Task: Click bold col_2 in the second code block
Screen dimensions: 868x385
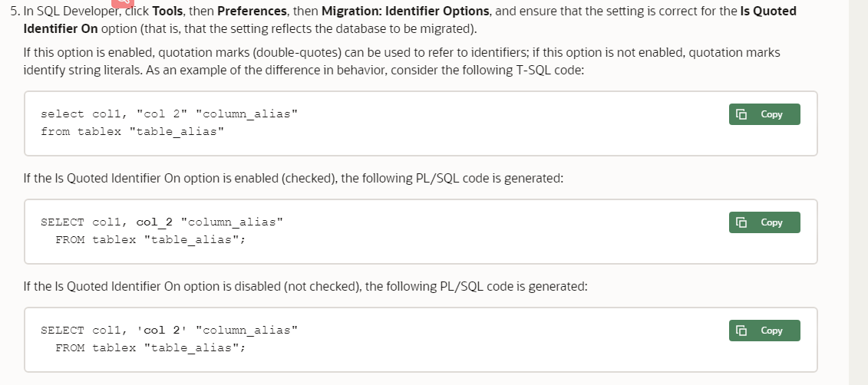Action: (x=154, y=222)
